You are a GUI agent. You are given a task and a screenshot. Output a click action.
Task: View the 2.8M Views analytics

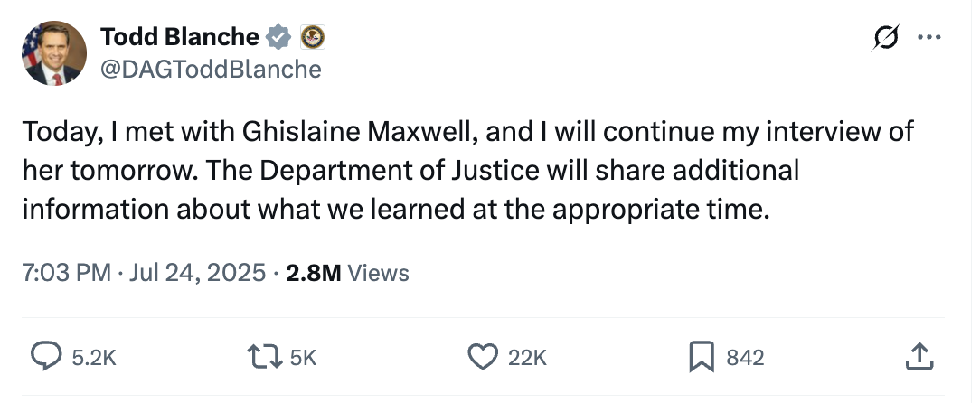[x=347, y=272]
